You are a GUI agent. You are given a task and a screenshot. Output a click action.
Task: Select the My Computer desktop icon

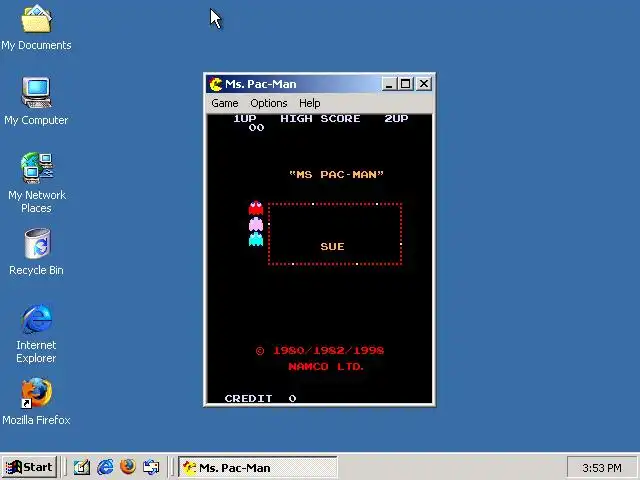click(36, 101)
